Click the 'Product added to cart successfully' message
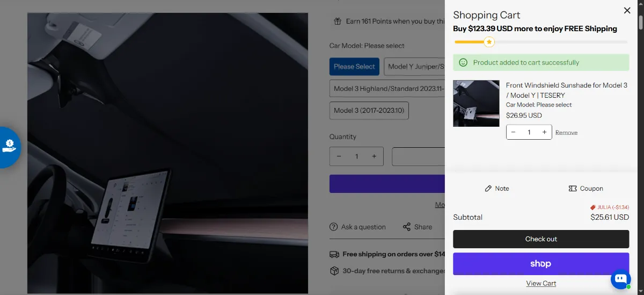The image size is (644, 295). point(526,62)
